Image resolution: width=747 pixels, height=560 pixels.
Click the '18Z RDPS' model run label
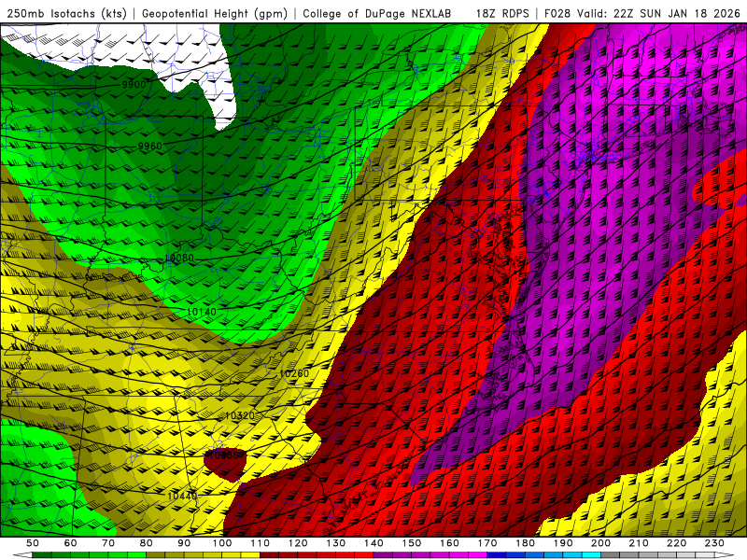click(502, 13)
